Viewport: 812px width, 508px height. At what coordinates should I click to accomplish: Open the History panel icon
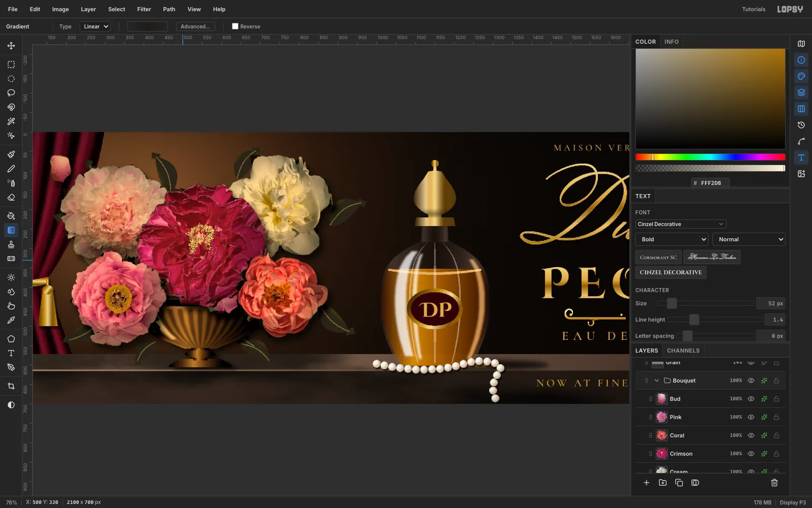801,125
